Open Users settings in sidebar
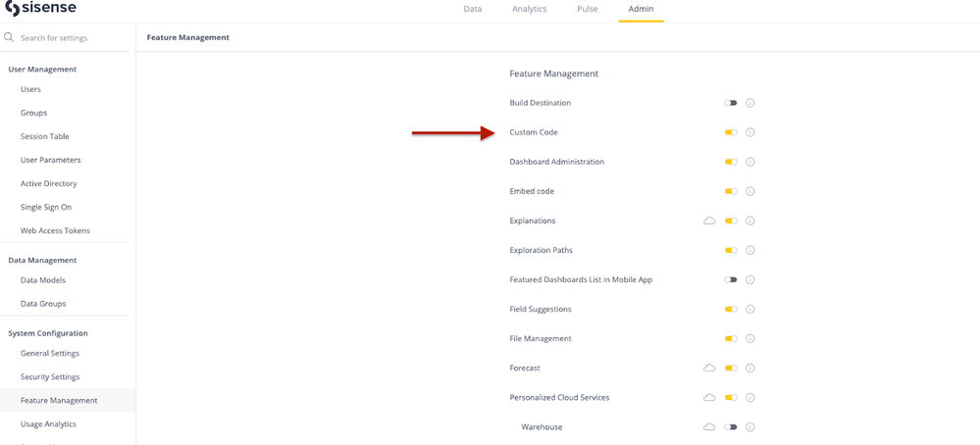 [31, 89]
